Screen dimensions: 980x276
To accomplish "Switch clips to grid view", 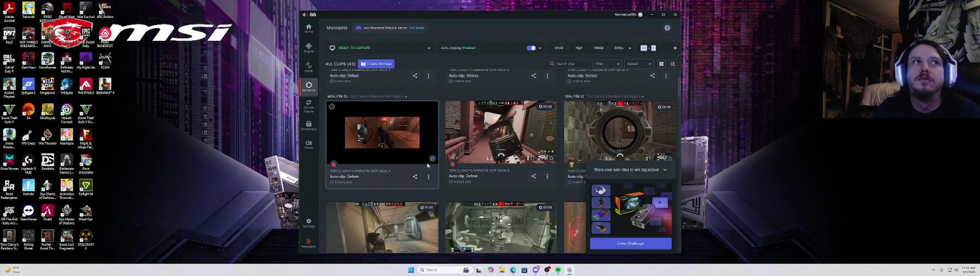I will click(x=661, y=64).
